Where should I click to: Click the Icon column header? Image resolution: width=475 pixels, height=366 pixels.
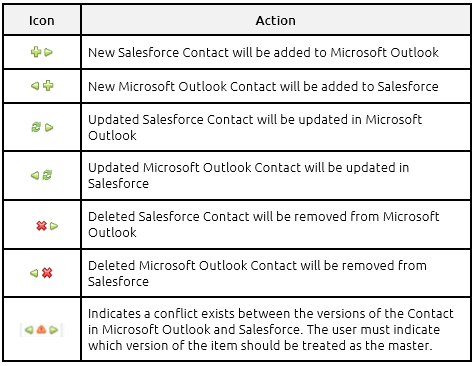(42, 21)
